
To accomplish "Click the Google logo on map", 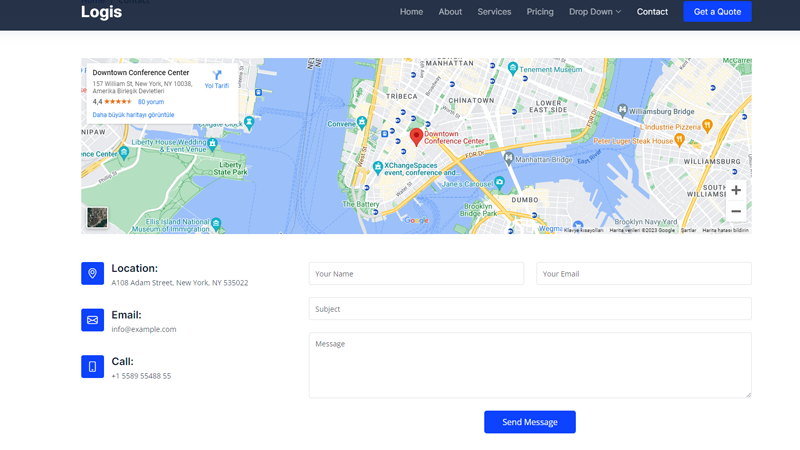I will 416,220.
